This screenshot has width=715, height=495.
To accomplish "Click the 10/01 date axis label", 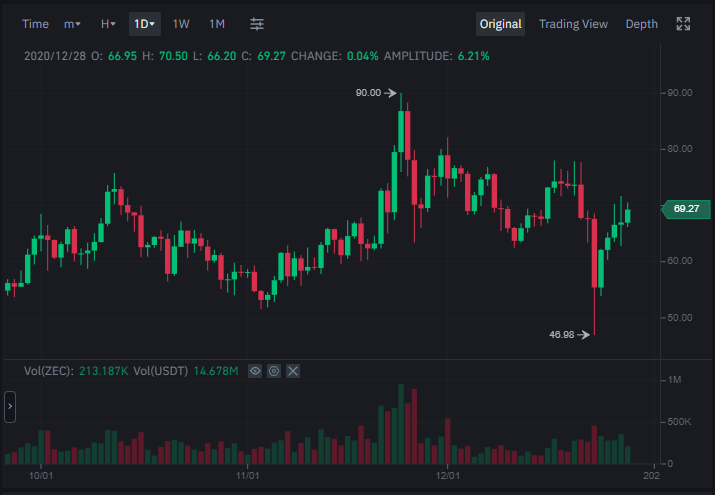I will coord(41,476).
